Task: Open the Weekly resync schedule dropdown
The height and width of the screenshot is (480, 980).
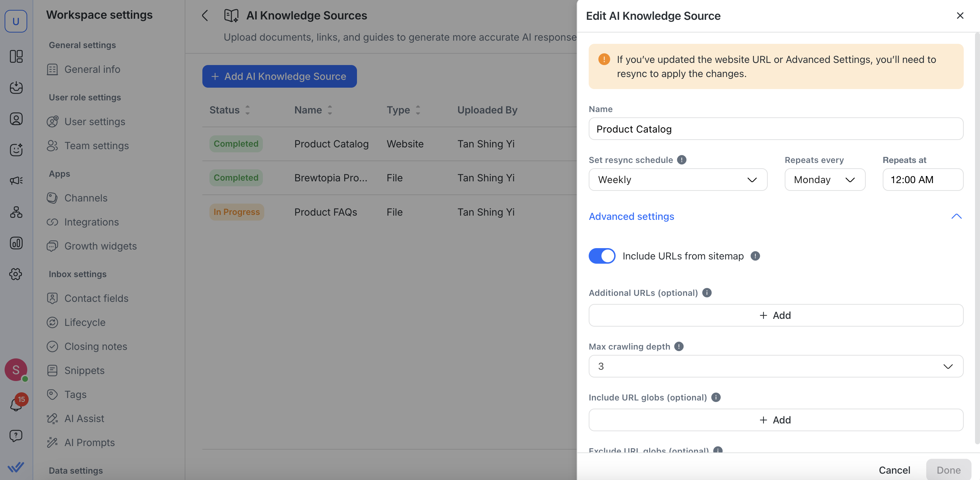Action: (678, 180)
